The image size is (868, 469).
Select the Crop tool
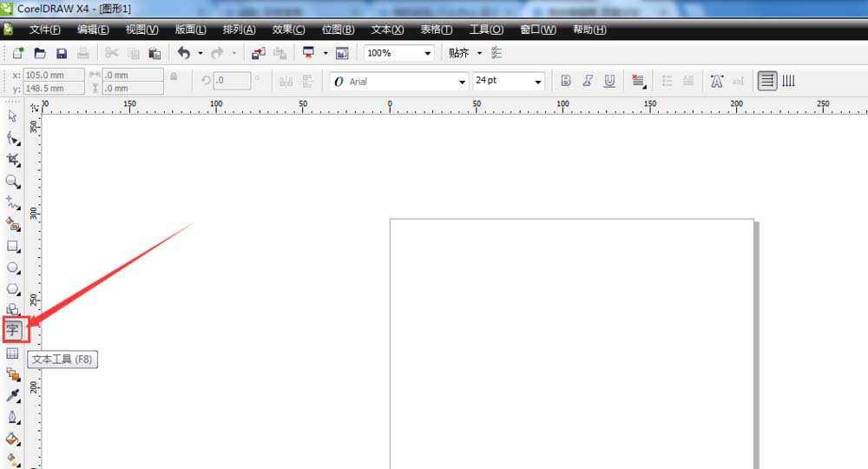(13, 160)
